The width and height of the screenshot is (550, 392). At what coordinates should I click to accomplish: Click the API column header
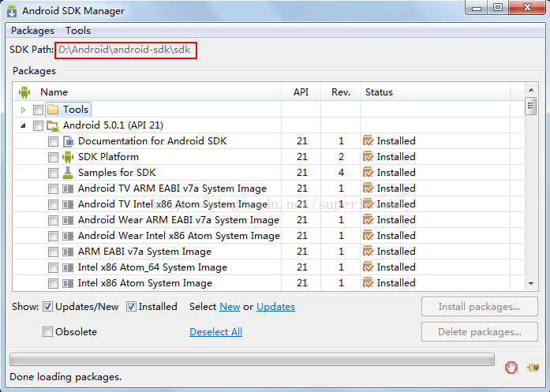coord(301,91)
